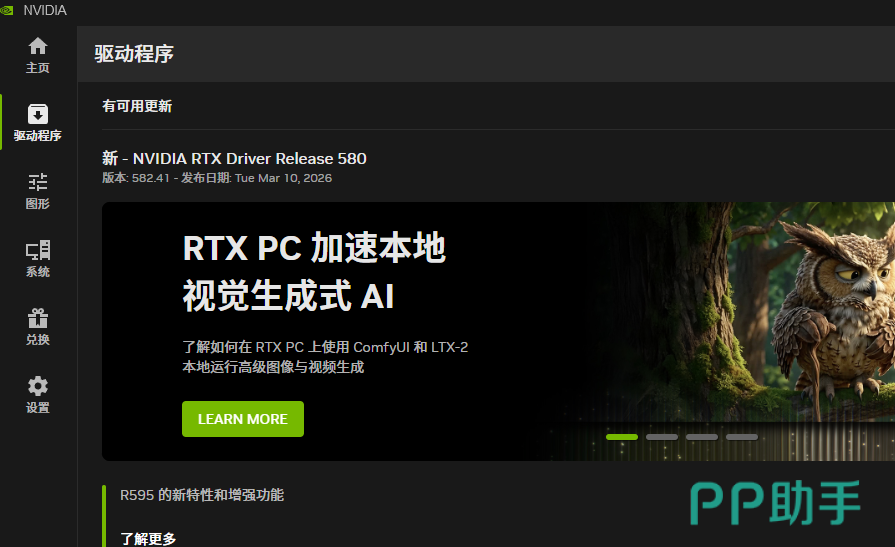The height and width of the screenshot is (547, 895).
Task: Switch to the fourth carousel indicator
Action: coord(741,437)
